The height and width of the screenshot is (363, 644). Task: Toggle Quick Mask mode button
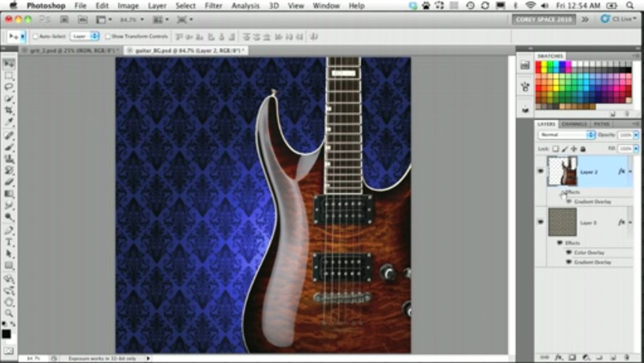(9, 350)
